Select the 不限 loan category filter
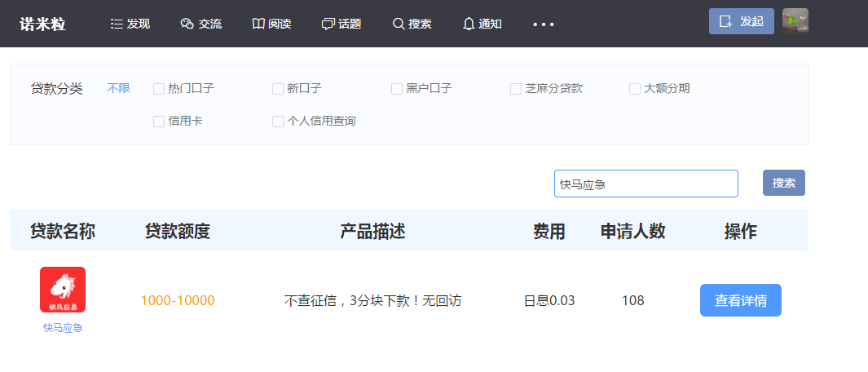Viewport: 868px width, 372px height. (x=118, y=89)
